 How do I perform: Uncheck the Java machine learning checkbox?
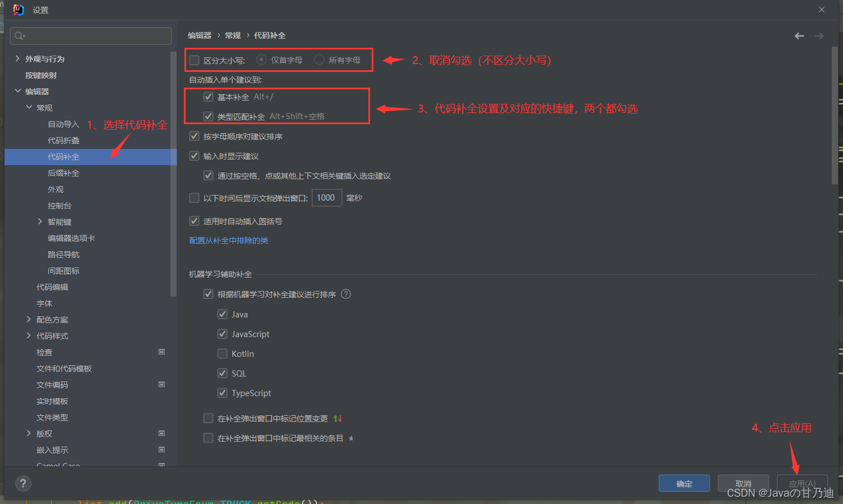click(x=223, y=314)
